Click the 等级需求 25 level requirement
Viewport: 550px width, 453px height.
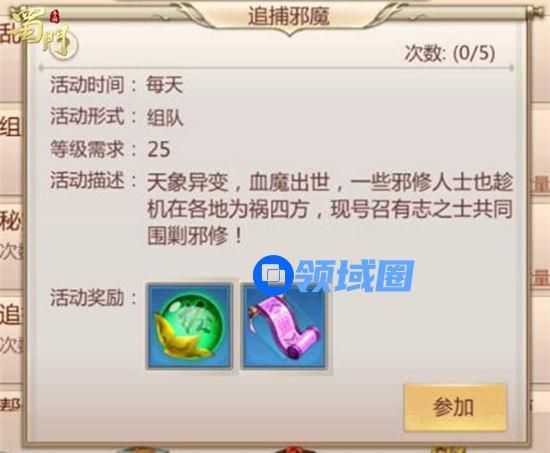[110, 149]
